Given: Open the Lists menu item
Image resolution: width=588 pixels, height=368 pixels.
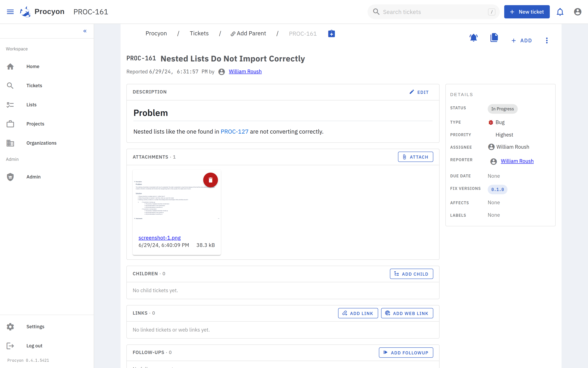Looking at the screenshot, I should coord(47,105).
